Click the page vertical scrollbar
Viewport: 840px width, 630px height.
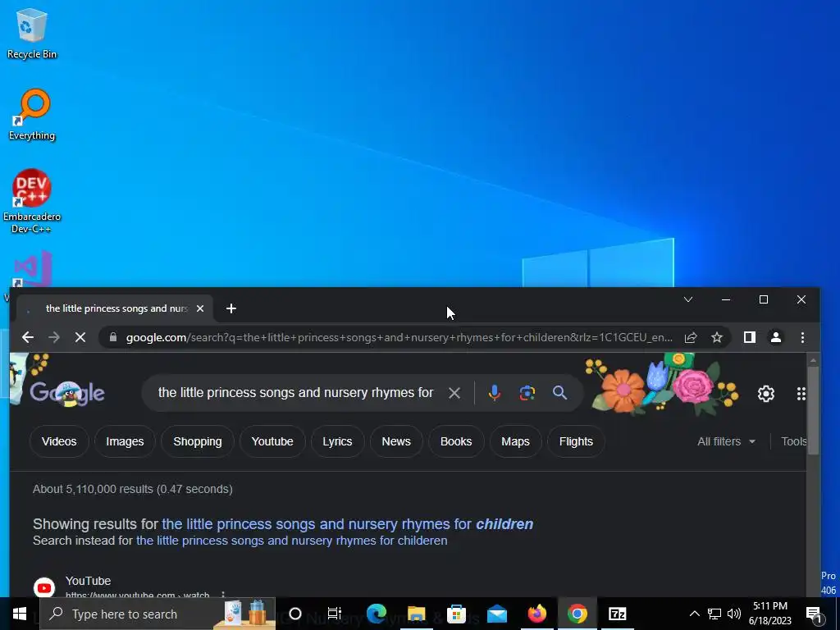click(x=813, y=411)
